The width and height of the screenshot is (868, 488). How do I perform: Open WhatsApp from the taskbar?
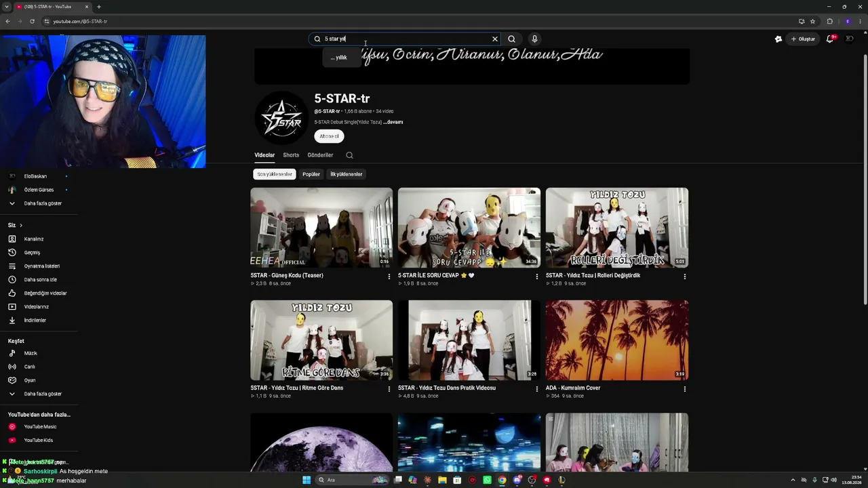point(487,480)
